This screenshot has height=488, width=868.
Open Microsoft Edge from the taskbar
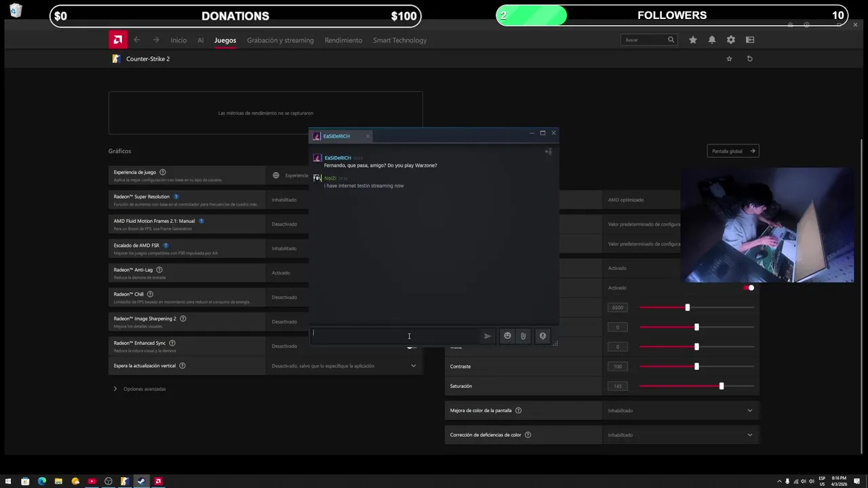click(x=42, y=482)
